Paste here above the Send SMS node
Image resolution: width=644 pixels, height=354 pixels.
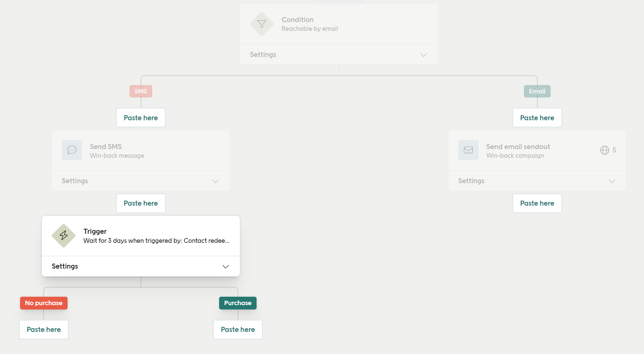(x=141, y=118)
